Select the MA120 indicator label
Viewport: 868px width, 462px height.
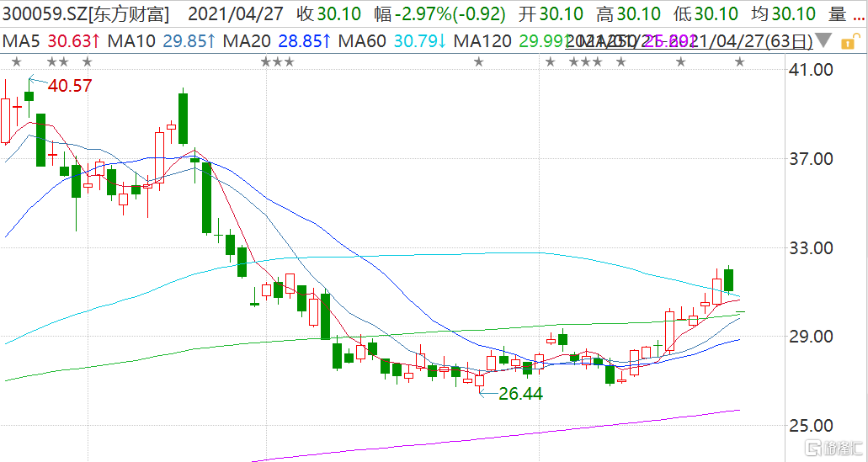pos(509,41)
